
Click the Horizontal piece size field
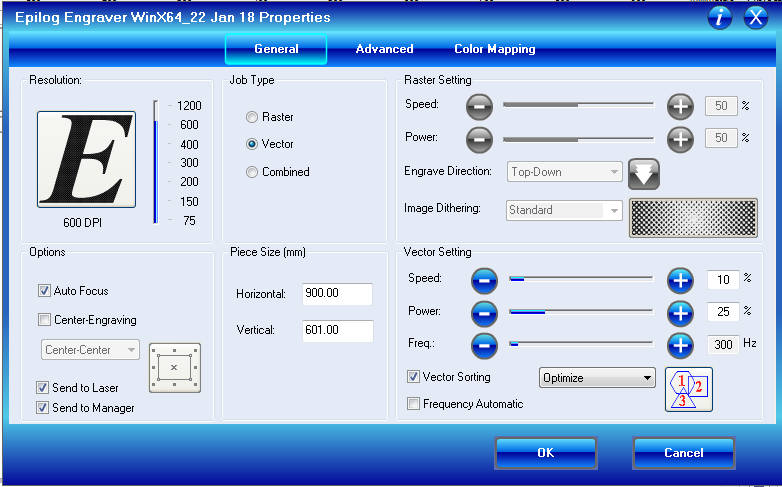(337, 293)
